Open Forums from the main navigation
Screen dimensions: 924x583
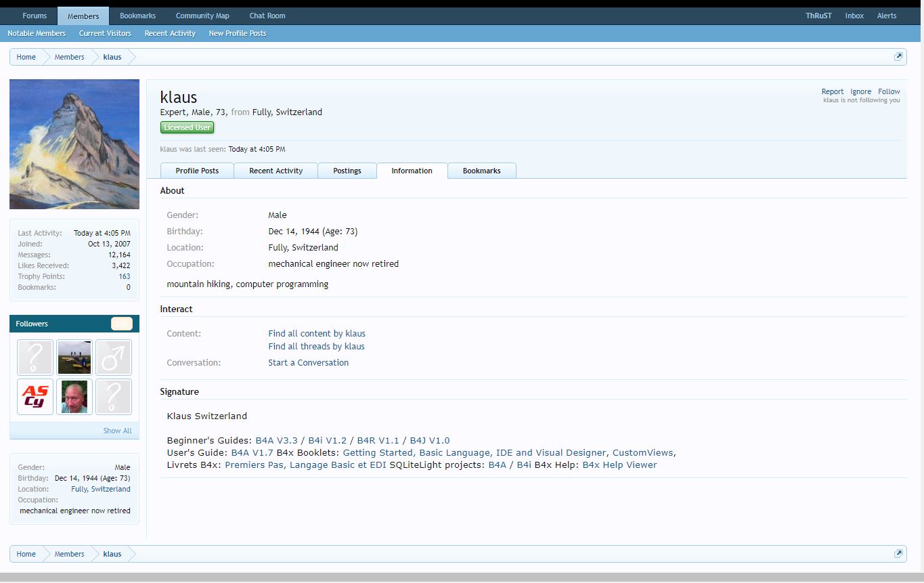[34, 15]
